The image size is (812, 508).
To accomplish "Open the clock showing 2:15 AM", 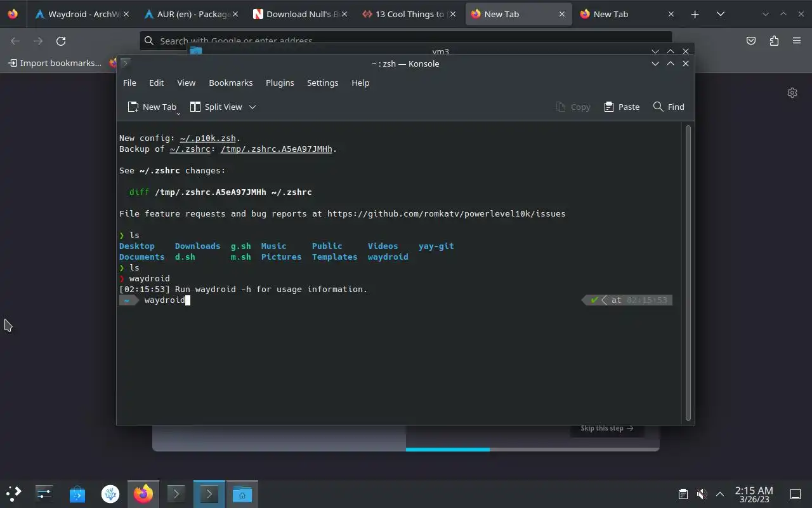I will coord(754,494).
